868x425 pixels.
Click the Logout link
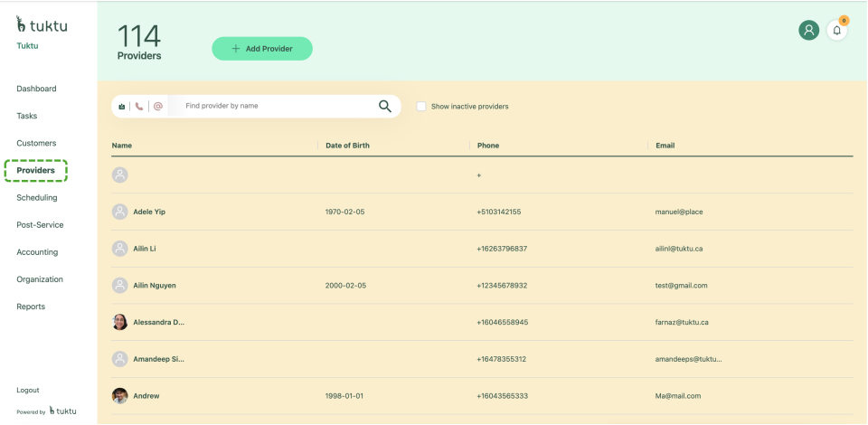[28, 391]
